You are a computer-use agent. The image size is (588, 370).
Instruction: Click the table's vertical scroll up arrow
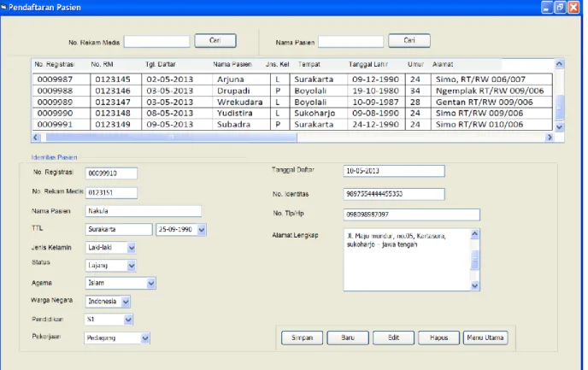pos(559,64)
